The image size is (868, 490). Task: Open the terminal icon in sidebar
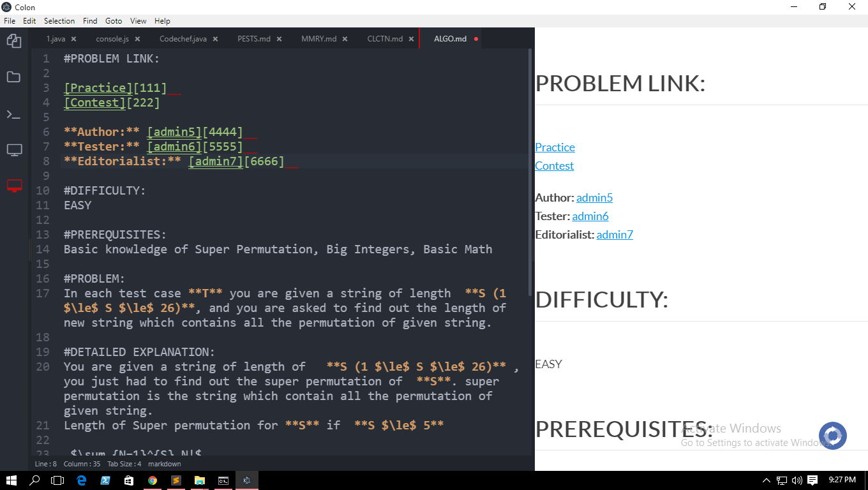pyautogui.click(x=14, y=115)
